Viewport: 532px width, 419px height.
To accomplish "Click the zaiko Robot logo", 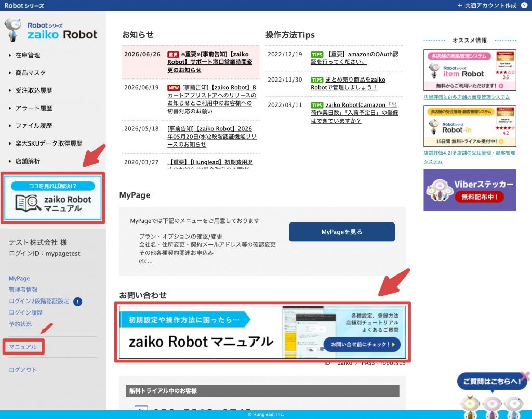I will [51, 31].
